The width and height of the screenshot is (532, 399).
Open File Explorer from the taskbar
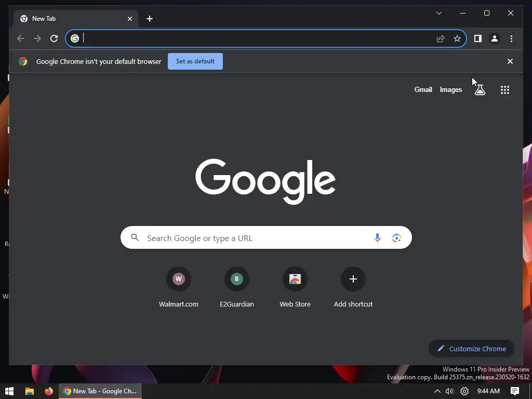[30, 391]
